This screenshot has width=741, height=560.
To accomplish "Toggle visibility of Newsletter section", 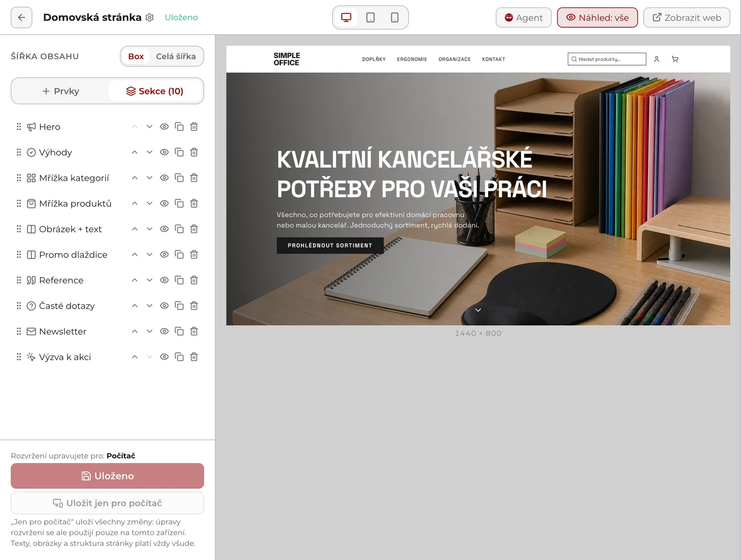I will (164, 331).
